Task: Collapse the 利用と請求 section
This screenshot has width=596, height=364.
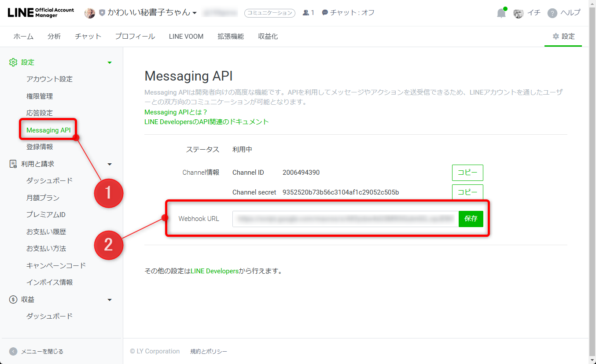Action: tap(110, 164)
